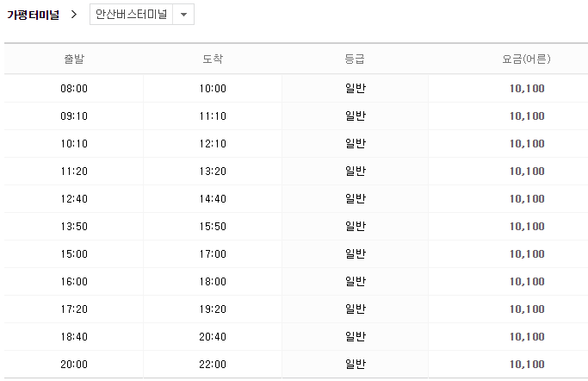The height and width of the screenshot is (381, 588).
Task: Click the 가평터미널 origin label
Action: pos(33,15)
